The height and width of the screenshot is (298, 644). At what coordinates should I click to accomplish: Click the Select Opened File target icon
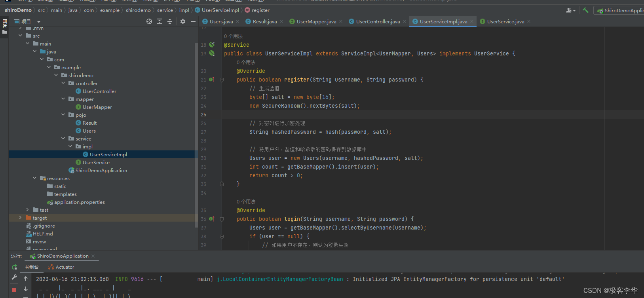pyautogui.click(x=149, y=21)
